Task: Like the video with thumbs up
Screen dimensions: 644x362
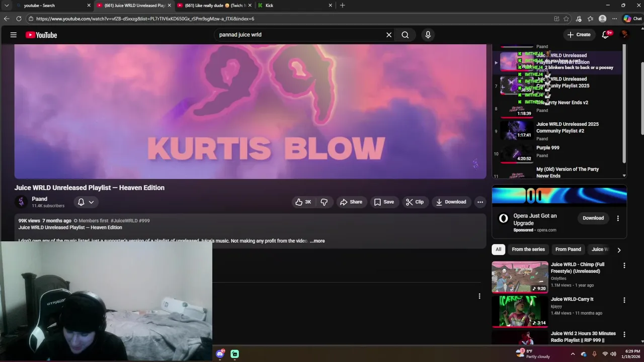Action: (x=303, y=202)
